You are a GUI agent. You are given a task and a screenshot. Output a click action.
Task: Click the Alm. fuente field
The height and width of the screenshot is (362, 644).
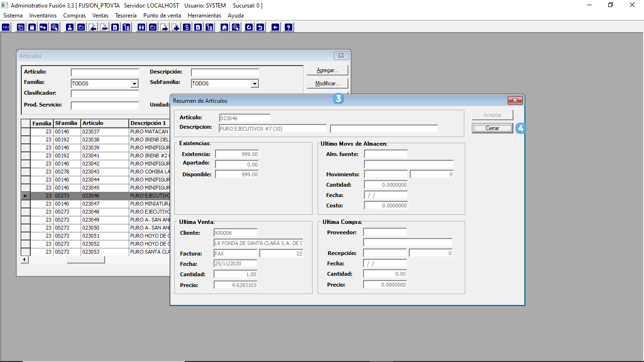[386, 154]
